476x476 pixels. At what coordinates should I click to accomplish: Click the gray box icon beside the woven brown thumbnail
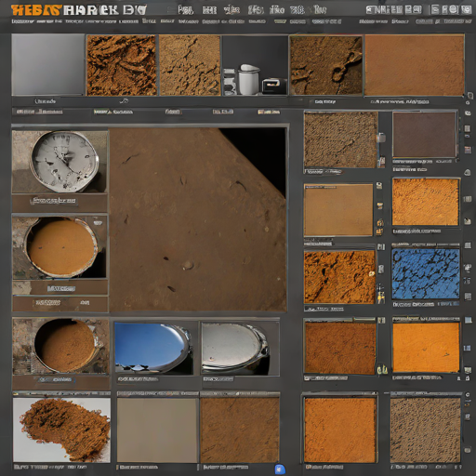[381, 138]
